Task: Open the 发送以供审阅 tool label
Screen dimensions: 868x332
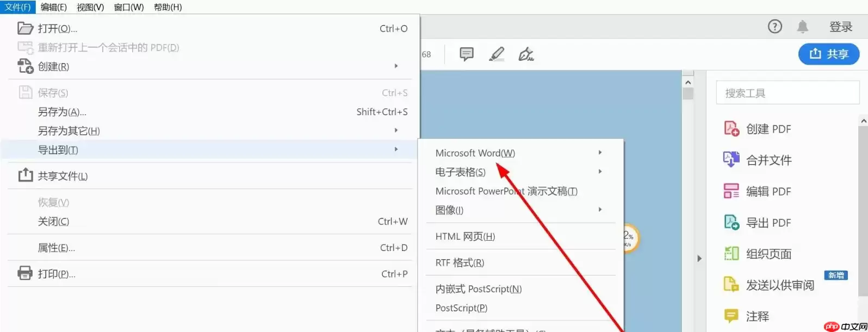Action: (780, 285)
